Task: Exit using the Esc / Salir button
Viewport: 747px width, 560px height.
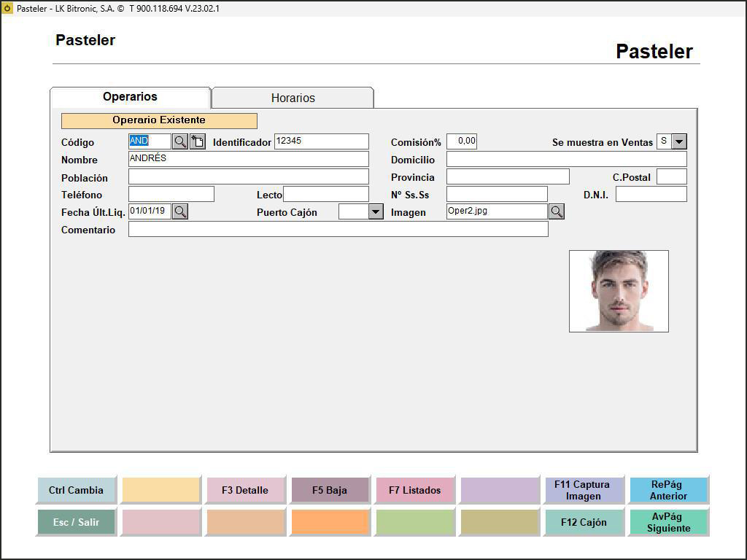Action: [x=76, y=522]
